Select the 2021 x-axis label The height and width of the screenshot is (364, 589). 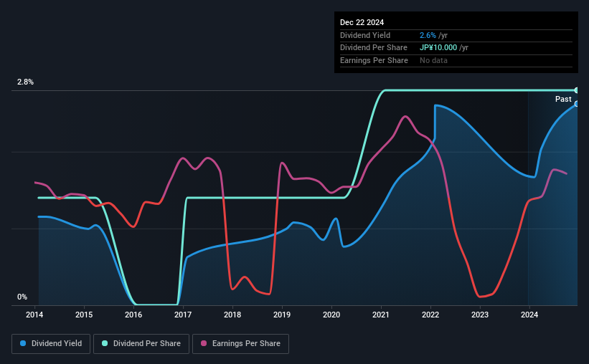381,315
